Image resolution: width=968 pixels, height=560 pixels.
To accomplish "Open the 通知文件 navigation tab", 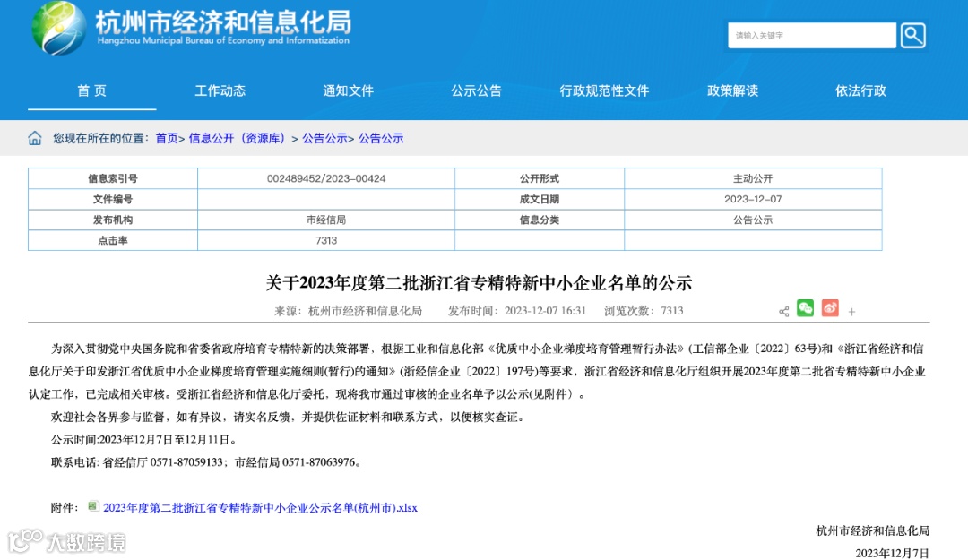I will pyautogui.click(x=348, y=90).
